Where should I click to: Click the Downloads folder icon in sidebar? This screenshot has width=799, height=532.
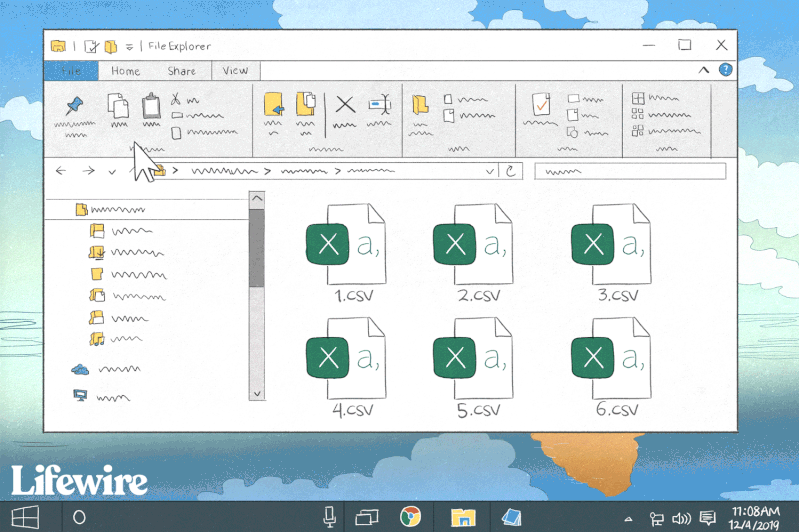tap(97, 252)
